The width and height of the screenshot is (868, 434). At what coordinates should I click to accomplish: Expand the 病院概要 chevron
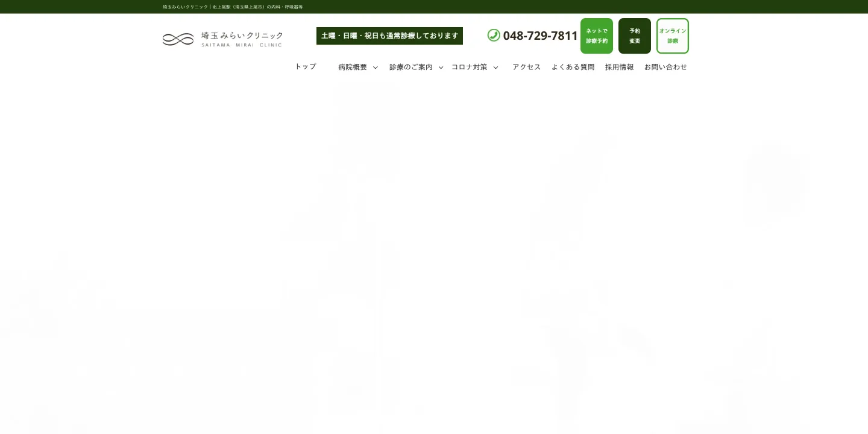tap(375, 68)
